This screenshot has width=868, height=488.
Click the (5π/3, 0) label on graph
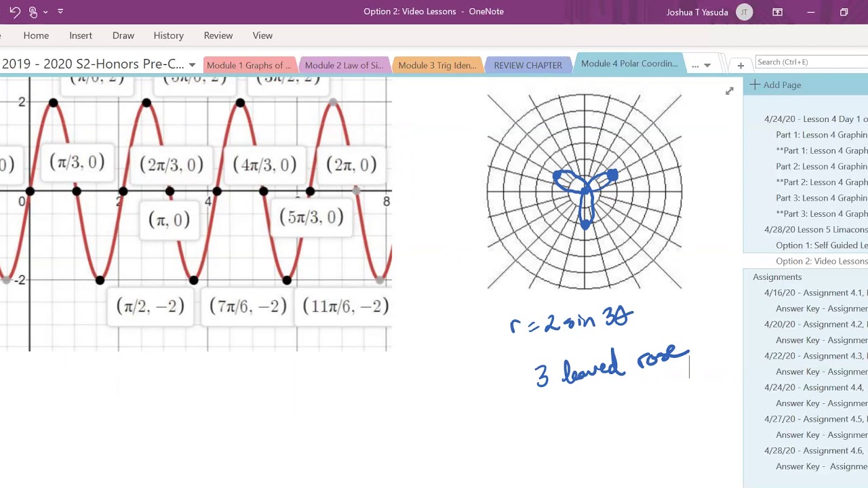tap(311, 217)
